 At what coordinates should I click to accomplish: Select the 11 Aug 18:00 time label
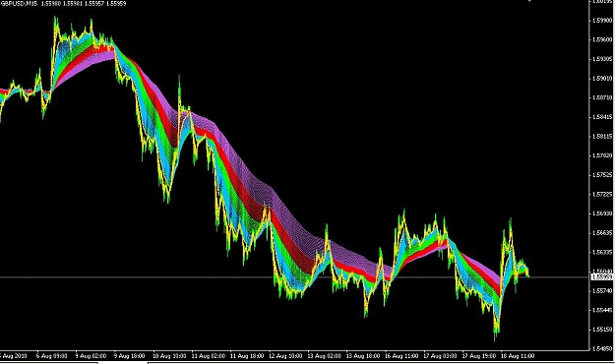coord(247,356)
